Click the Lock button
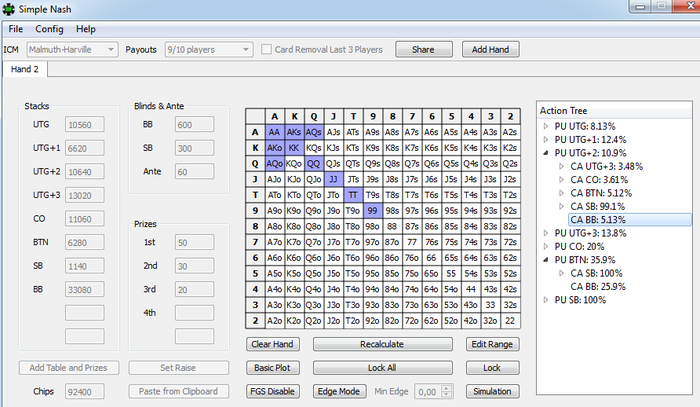 (492, 368)
